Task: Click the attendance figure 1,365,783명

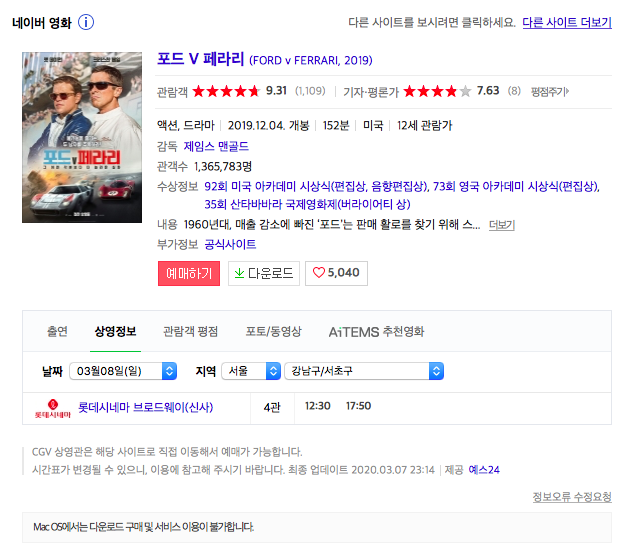Action: point(223,166)
